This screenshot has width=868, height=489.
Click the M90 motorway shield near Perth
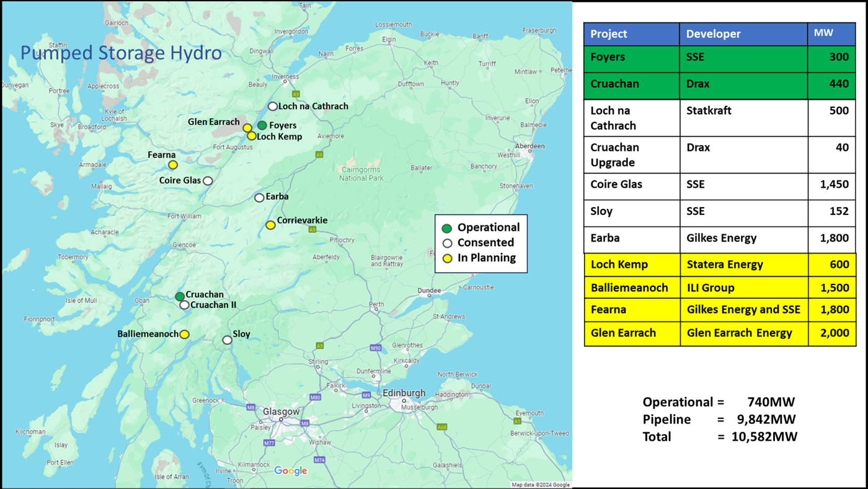(376, 348)
